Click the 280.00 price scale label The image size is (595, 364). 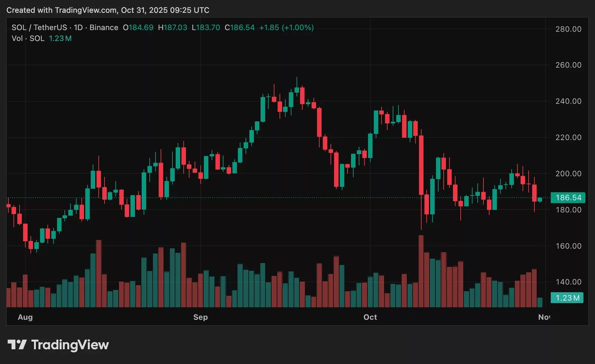point(568,29)
